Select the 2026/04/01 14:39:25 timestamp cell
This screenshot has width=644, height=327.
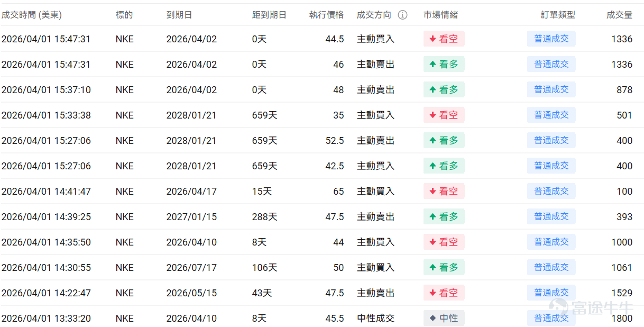pos(46,217)
